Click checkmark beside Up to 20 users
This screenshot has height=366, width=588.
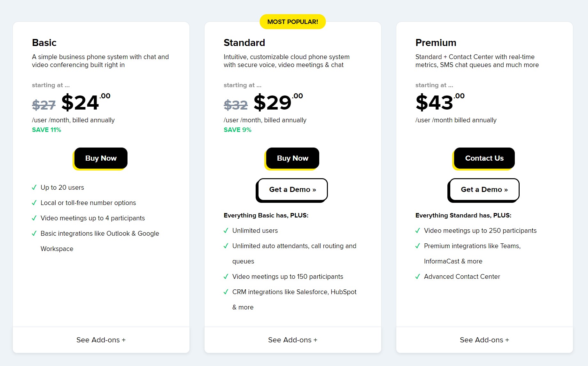click(34, 187)
